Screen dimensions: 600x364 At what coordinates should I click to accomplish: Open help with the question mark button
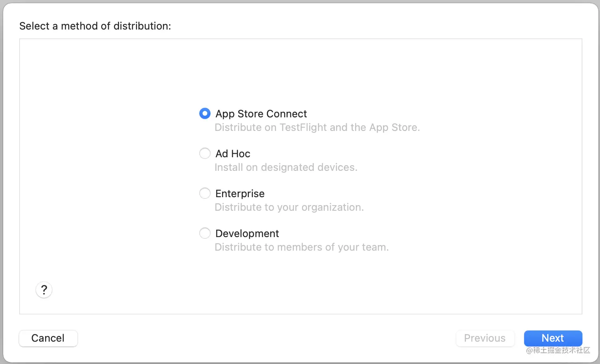(44, 290)
